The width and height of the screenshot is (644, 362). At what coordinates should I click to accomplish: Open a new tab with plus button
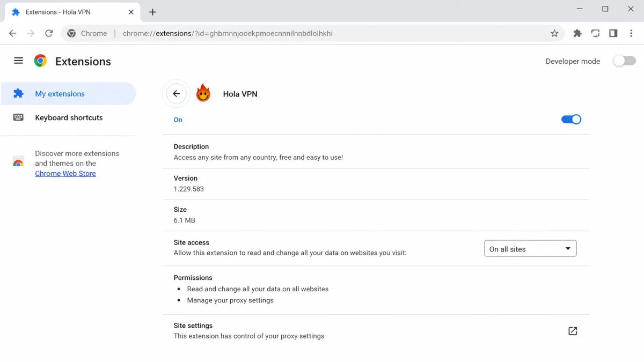[x=152, y=12]
